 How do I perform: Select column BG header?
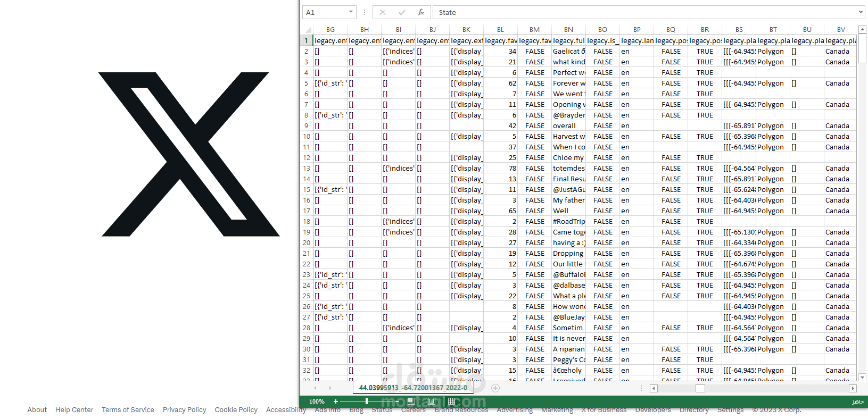[x=330, y=30]
